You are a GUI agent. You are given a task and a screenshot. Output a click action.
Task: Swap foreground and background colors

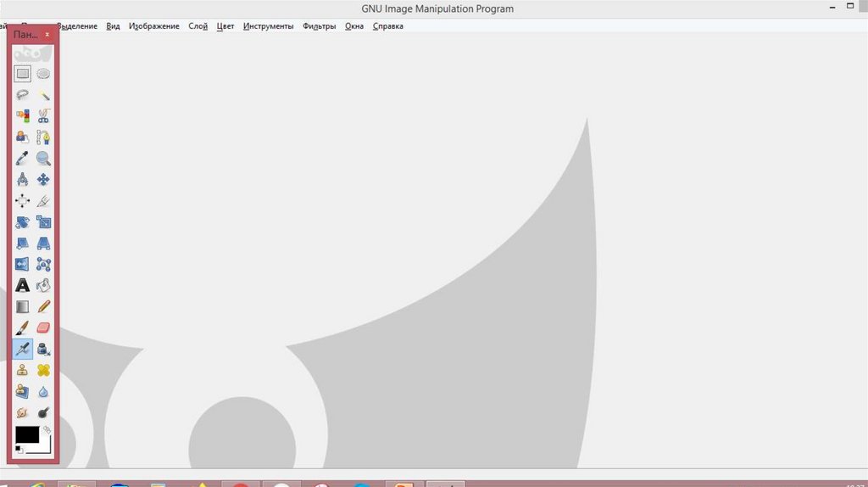pyautogui.click(x=47, y=430)
